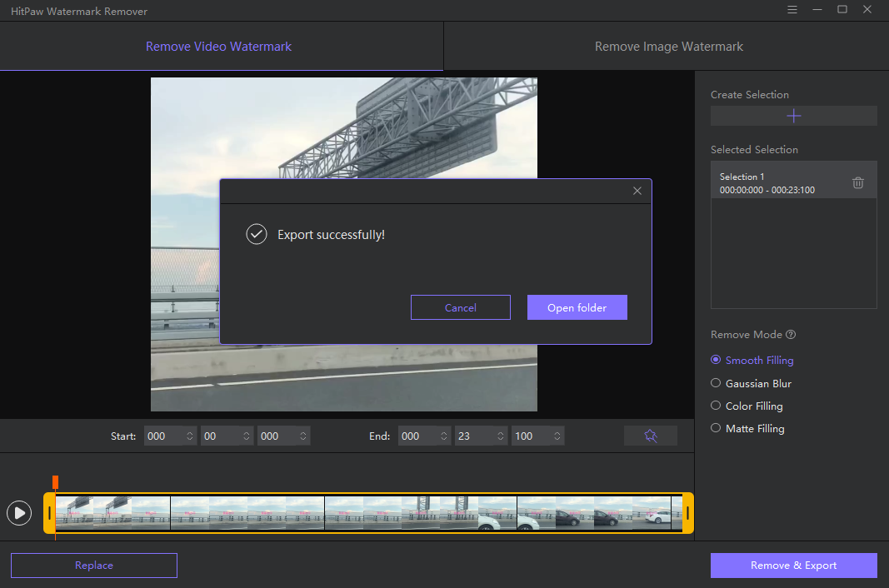This screenshot has width=889, height=588.
Task: Open the hamburger menu in title bar
Action: click(x=792, y=9)
